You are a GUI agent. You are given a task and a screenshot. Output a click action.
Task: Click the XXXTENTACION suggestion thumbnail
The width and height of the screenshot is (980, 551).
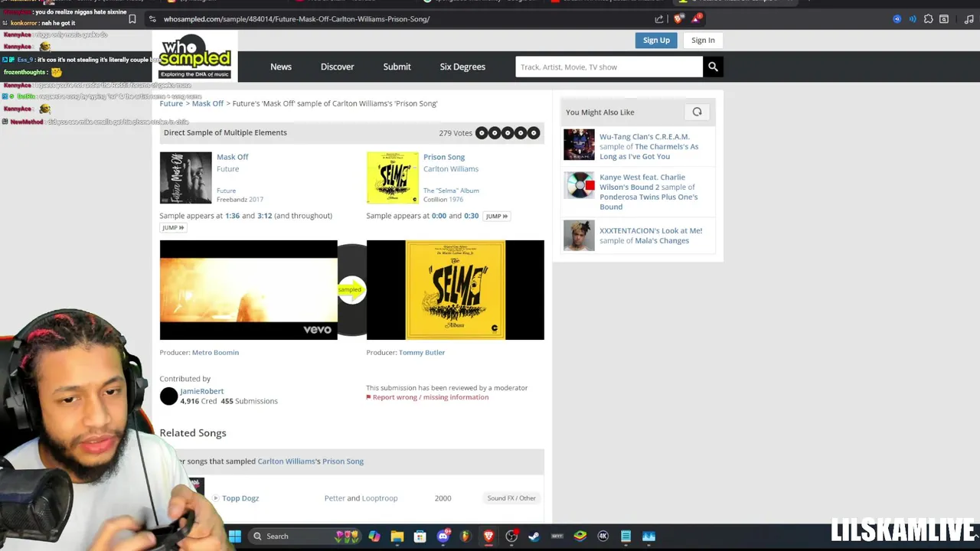pos(579,236)
